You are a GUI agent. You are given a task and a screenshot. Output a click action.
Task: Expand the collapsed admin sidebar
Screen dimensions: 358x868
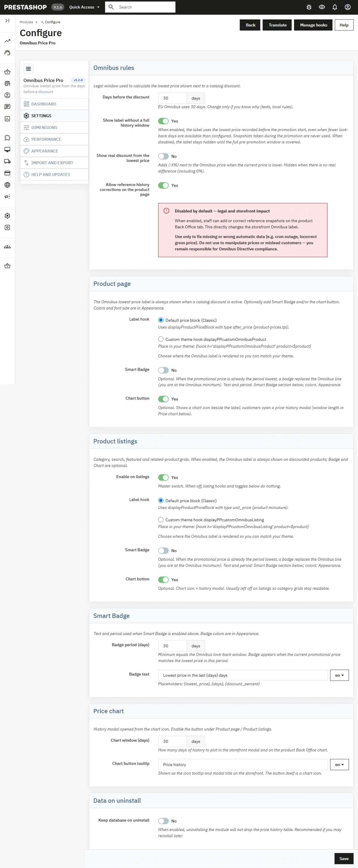(7, 21)
